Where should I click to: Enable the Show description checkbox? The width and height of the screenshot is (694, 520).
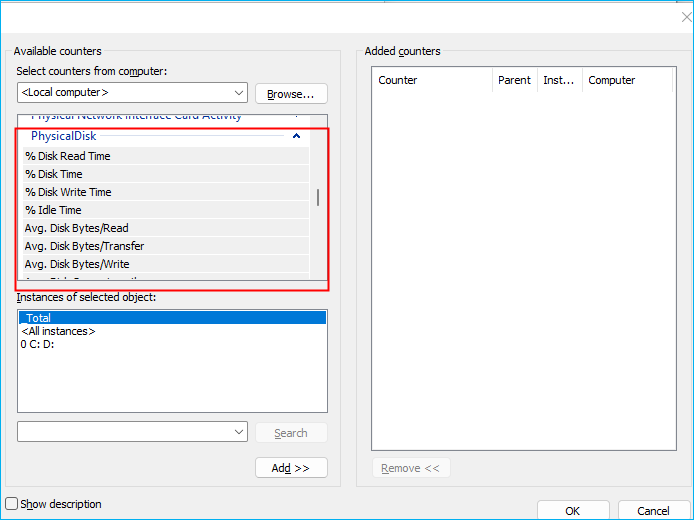coord(12,504)
